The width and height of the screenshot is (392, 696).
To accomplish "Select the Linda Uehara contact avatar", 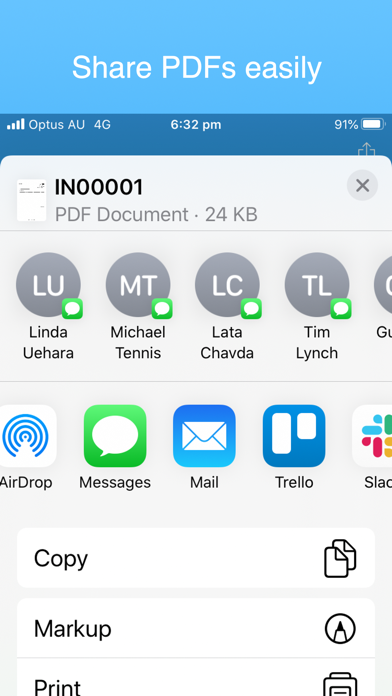I will click(x=48, y=285).
